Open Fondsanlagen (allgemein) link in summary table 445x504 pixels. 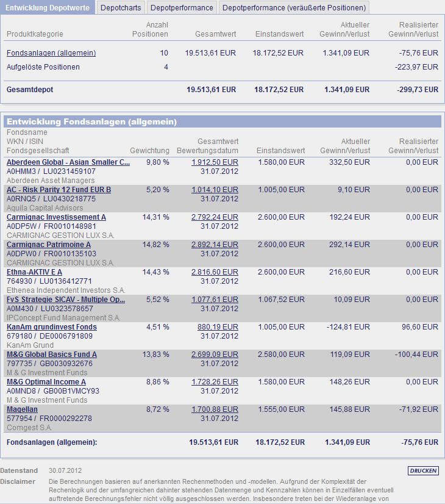[x=51, y=53]
